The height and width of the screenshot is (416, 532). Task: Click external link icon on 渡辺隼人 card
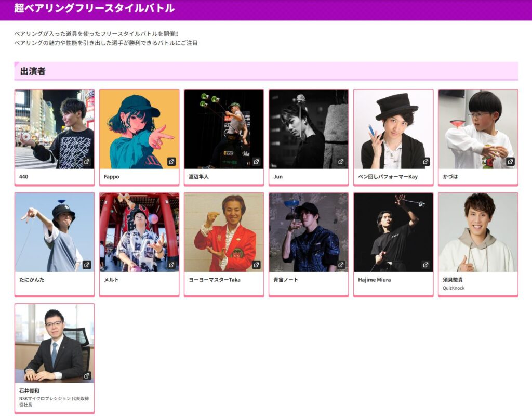point(256,162)
